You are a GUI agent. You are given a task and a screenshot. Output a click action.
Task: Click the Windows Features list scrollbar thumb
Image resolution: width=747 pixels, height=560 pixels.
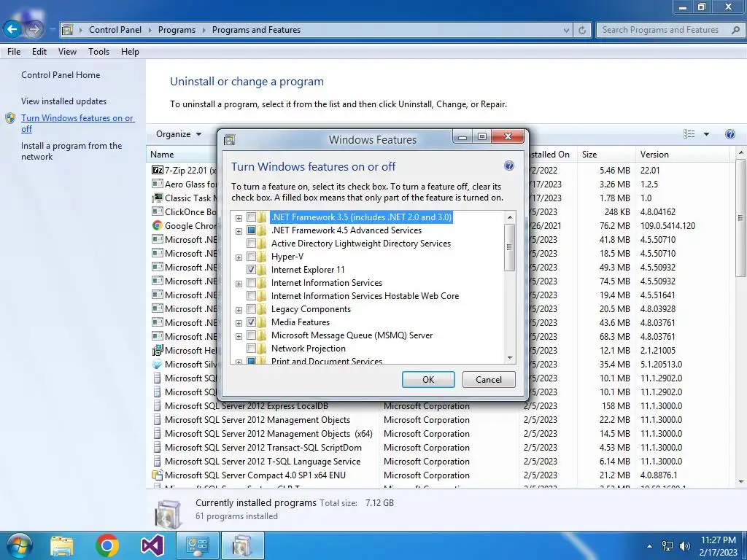coord(509,247)
